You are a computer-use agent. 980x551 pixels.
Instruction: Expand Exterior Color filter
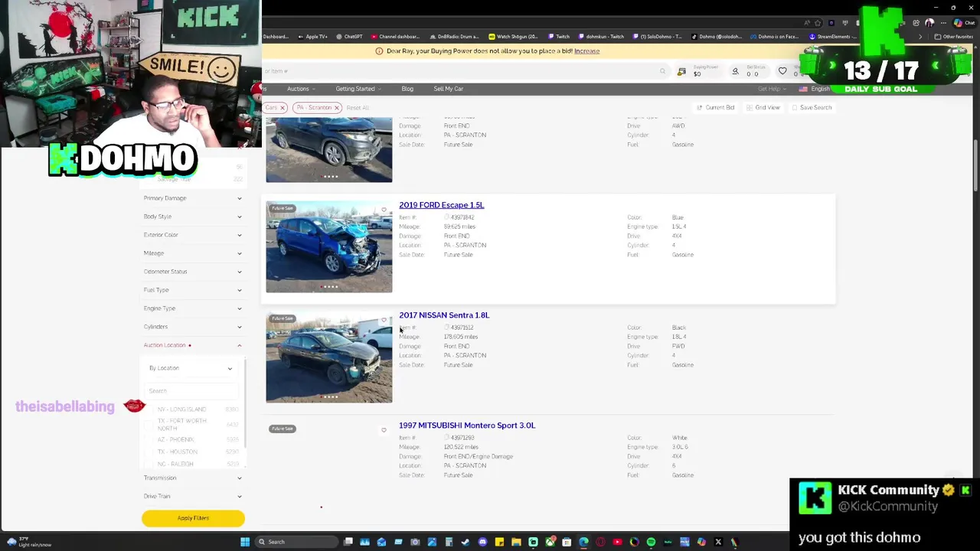(193, 235)
